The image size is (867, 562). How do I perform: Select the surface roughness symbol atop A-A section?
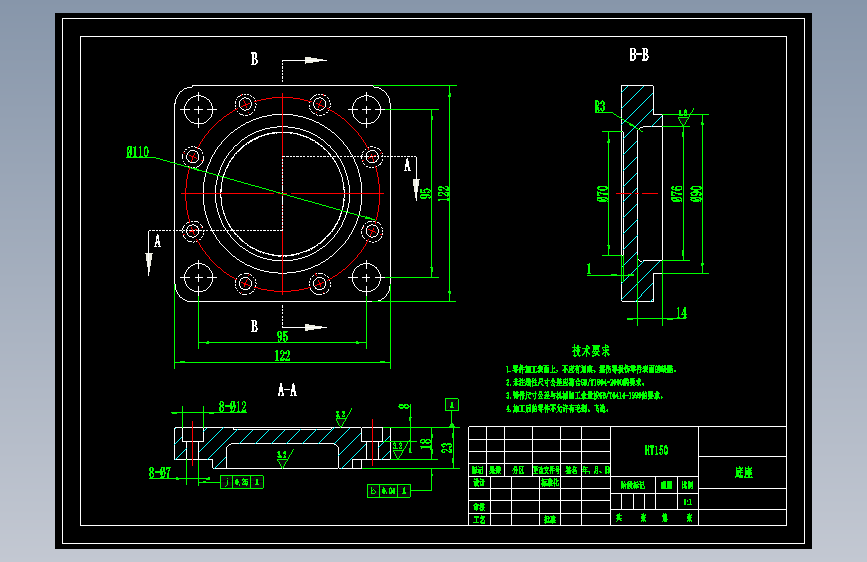point(343,418)
